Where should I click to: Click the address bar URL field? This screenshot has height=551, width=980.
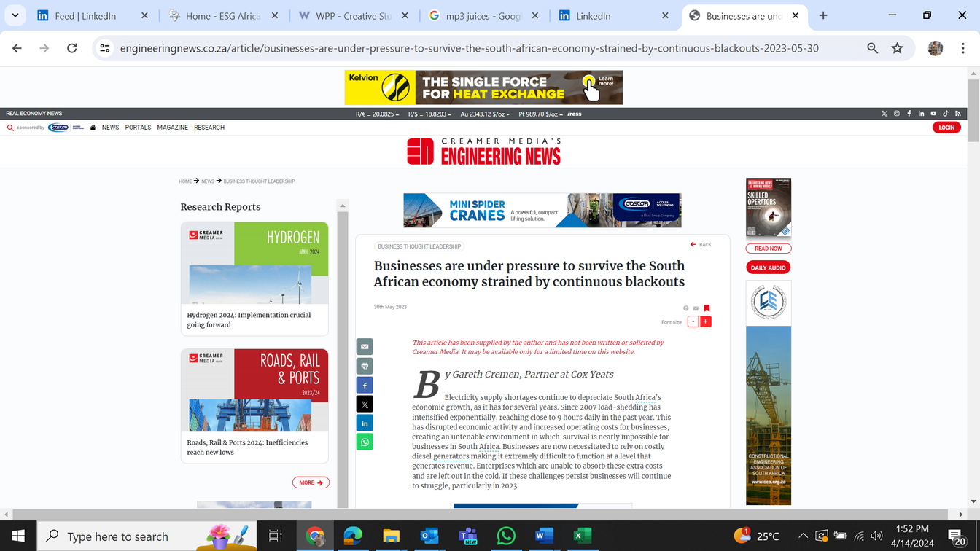469,48
